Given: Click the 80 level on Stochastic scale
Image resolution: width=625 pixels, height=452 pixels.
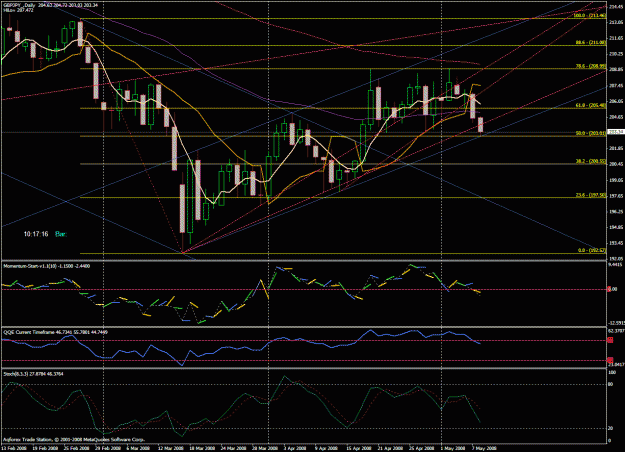Looking at the screenshot, I should 611,385.
